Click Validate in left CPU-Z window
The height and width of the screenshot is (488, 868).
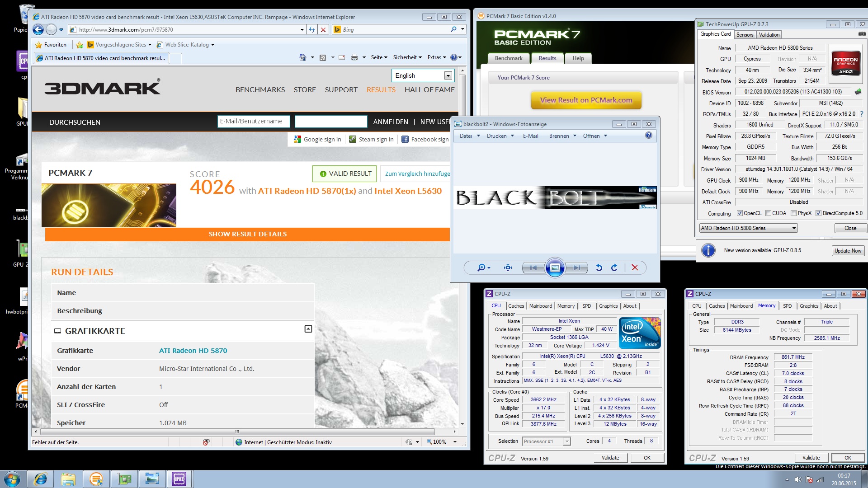click(610, 458)
